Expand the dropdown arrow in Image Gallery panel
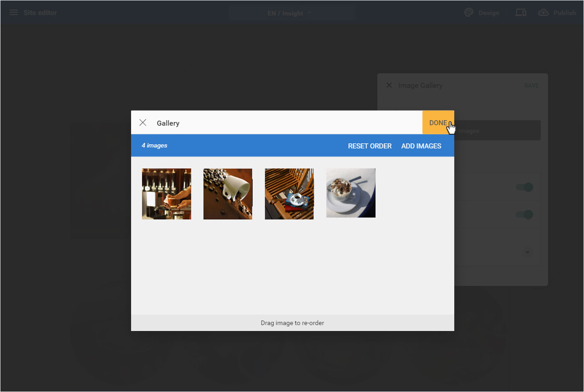The width and height of the screenshot is (584, 392). tap(528, 252)
